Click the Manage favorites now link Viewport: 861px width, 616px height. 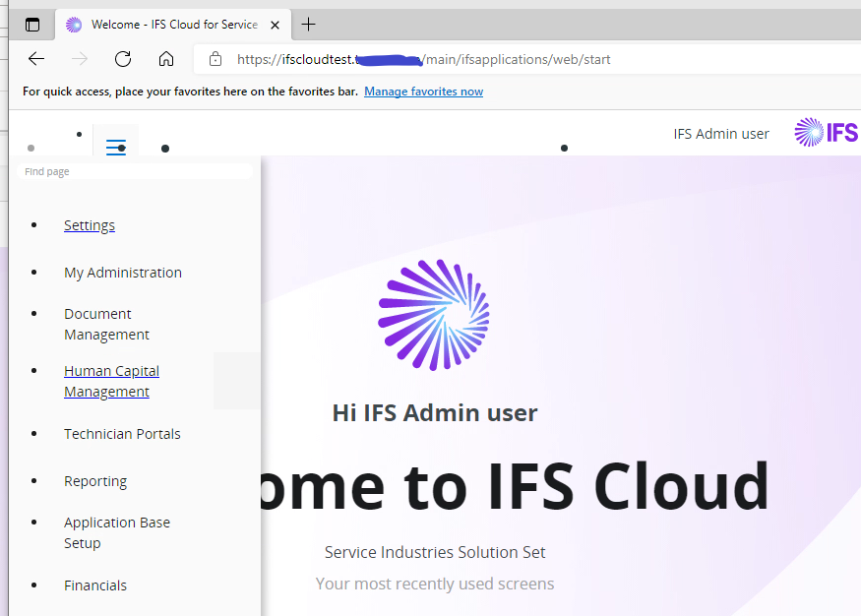[423, 92]
